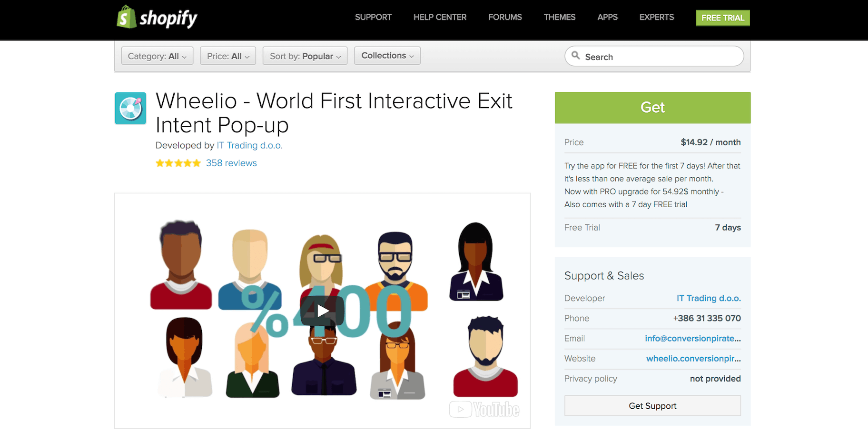Click the YouTube logo on video

pyautogui.click(x=484, y=409)
